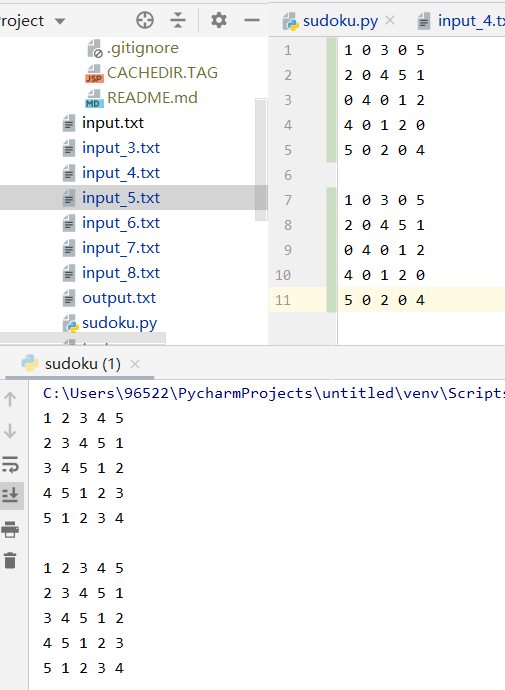
Task: Click editor text '4 0 1 2 0' on line 10
Action: tap(384, 275)
